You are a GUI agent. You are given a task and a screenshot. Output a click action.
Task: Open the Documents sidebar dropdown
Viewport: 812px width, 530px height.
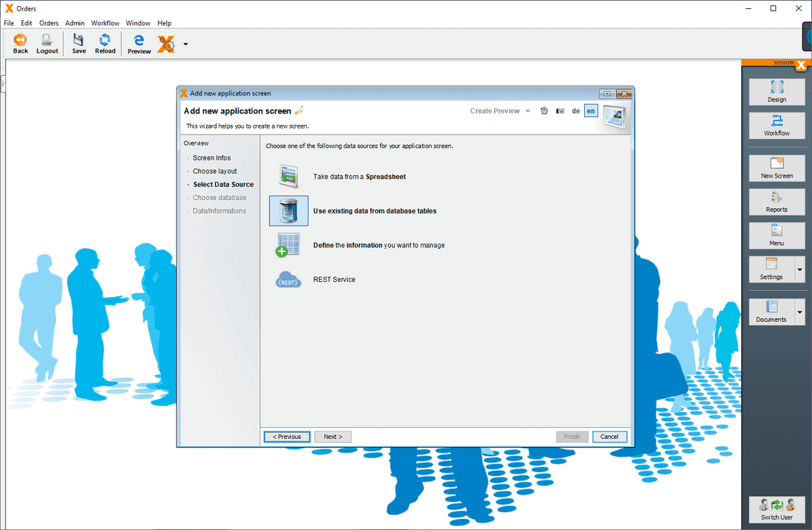pyautogui.click(x=800, y=311)
